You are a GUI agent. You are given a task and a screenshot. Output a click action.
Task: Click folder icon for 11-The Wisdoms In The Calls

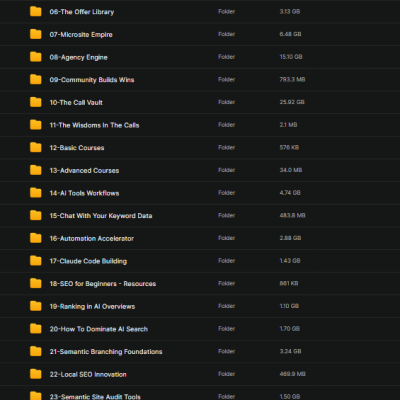point(36,125)
